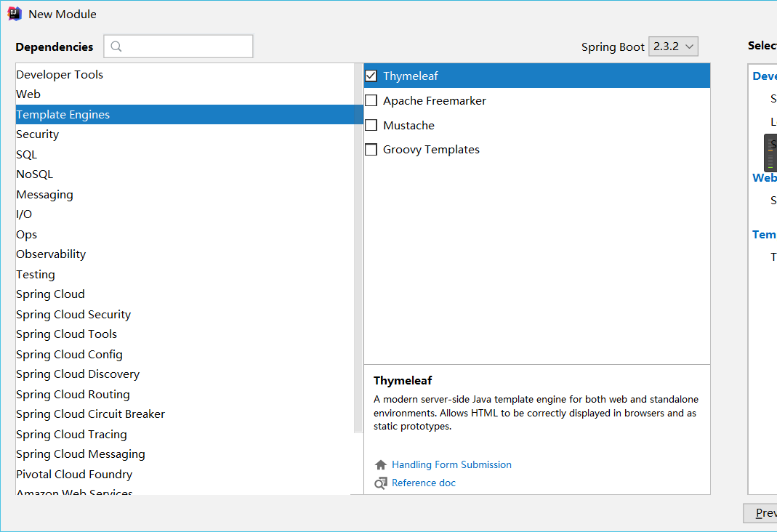This screenshot has width=777, height=532.
Task: Tick the Groovy Templates checkbox
Action: (x=371, y=150)
